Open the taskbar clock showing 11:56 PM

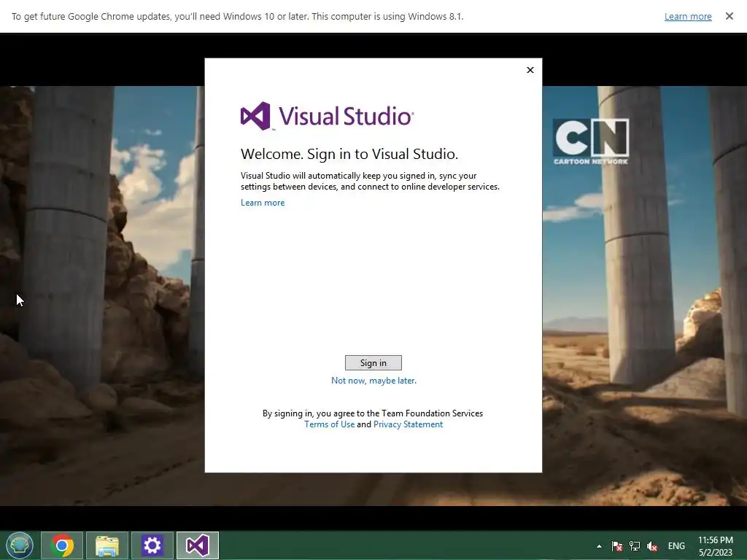[715, 546]
